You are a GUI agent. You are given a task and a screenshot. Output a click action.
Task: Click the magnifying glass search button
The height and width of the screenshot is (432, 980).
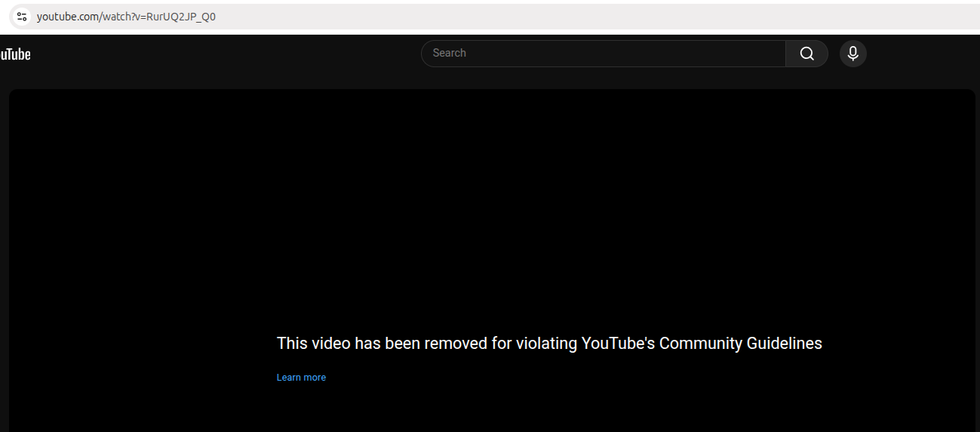807,54
